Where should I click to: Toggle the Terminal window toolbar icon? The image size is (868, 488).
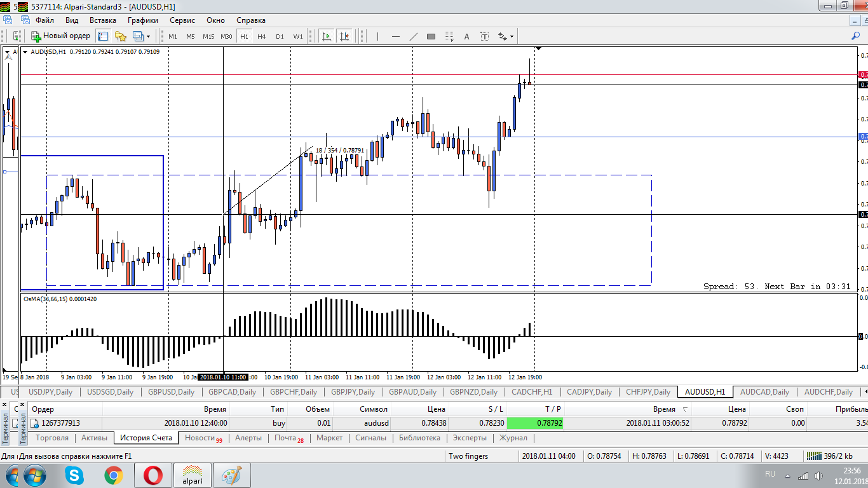[x=138, y=36]
